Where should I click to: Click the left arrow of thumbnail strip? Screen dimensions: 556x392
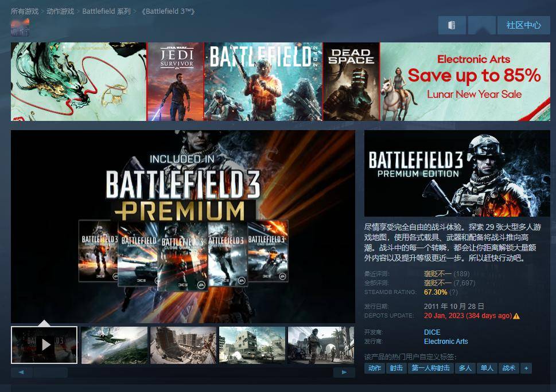tap(21, 373)
